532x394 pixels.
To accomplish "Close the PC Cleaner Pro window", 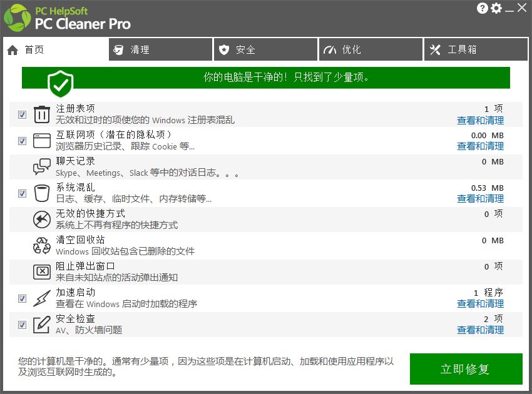I will pyautogui.click(x=522, y=8).
